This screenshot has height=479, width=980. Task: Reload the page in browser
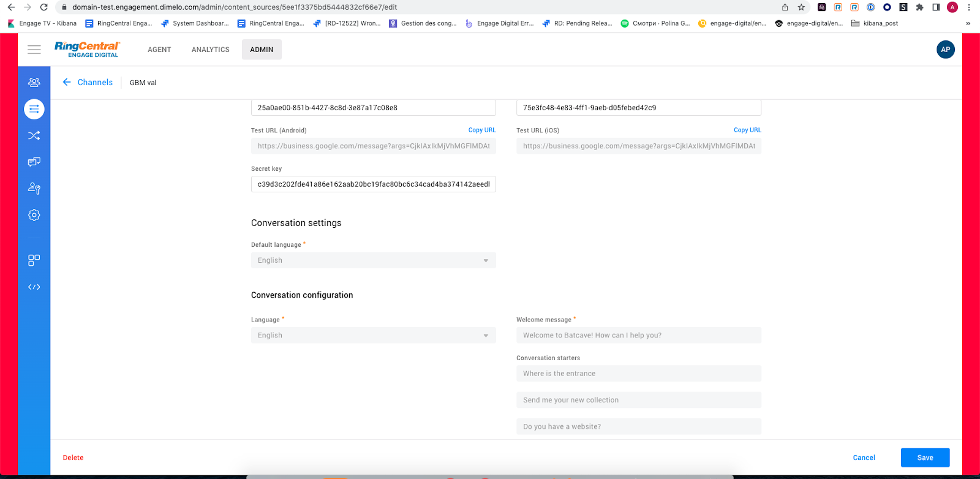tap(43, 7)
